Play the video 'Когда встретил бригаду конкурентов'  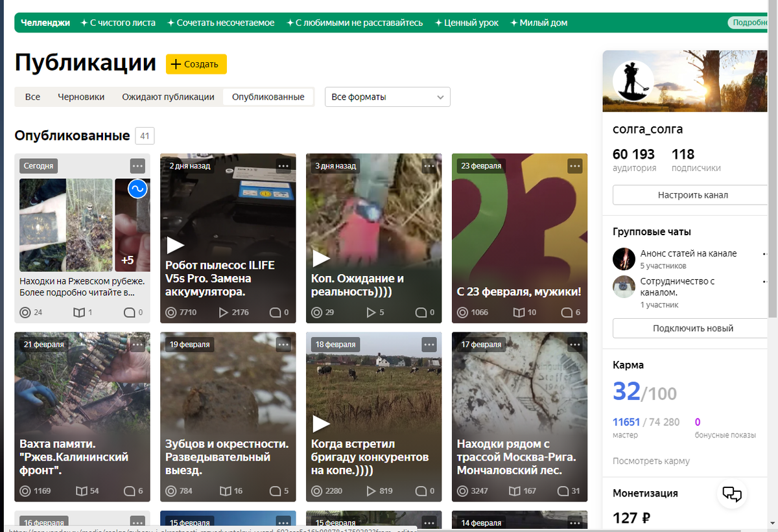click(321, 424)
